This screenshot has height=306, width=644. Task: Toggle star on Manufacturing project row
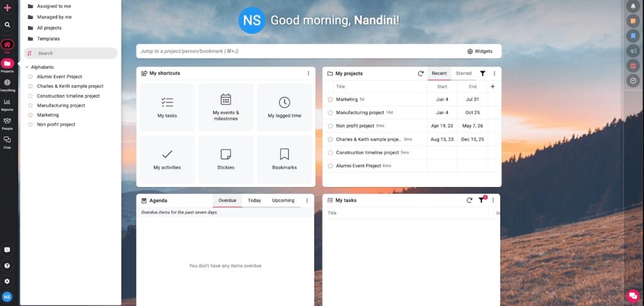tap(330, 113)
